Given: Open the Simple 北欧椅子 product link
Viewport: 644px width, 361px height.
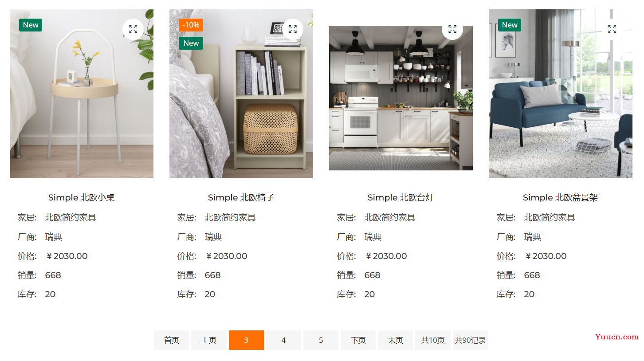Looking at the screenshot, I should click(241, 197).
